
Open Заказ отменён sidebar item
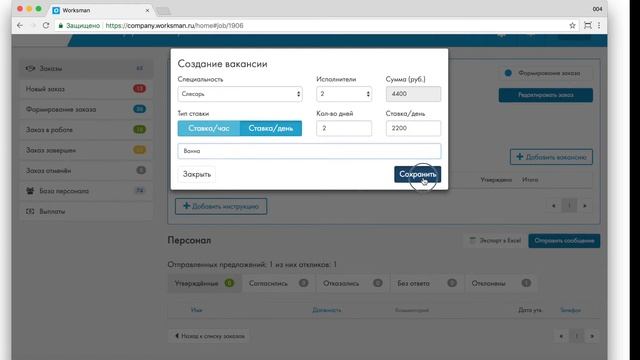(x=86, y=171)
